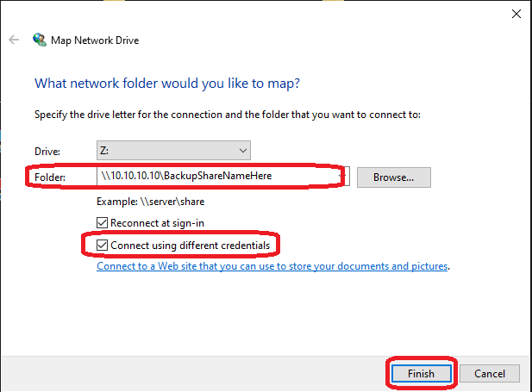Click the 'Connect using different credentials' label text
Image resolution: width=532 pixels, height=392 pixels.
[x=191, y=246]
